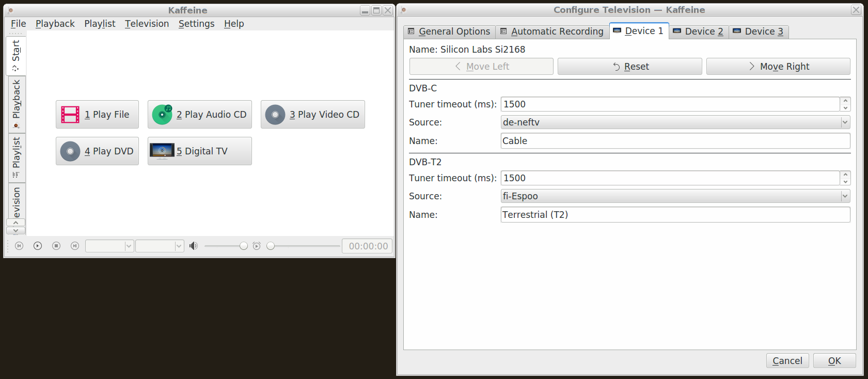Click the DVB-C Tuner timeout field
The width and height of the screenshot is (868, 379).
click(670, 104)
